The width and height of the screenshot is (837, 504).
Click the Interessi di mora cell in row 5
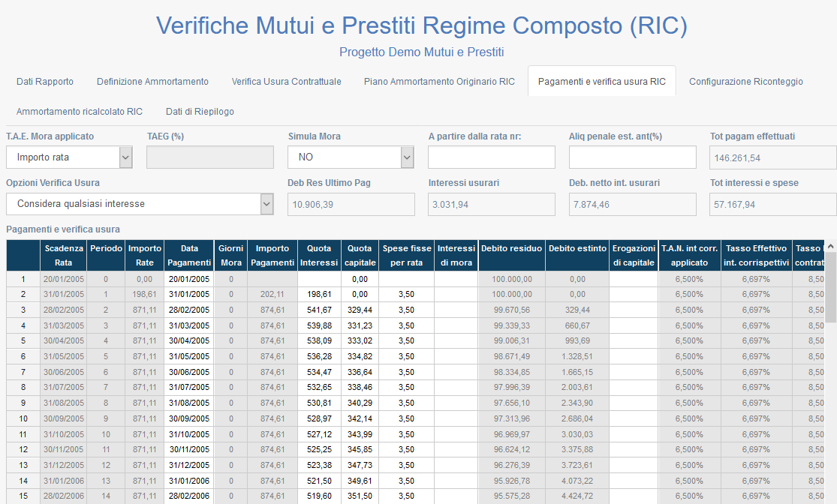pyautogui.click(x=456, y=340)
